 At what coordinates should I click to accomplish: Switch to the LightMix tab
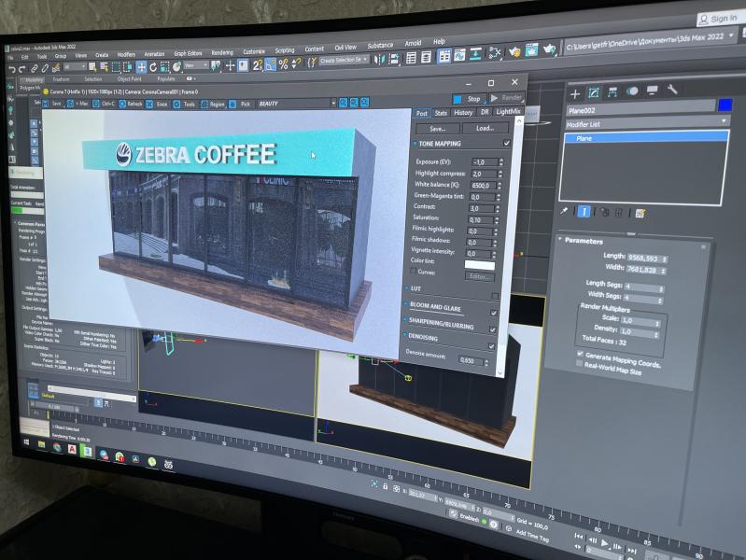[508, 111]
